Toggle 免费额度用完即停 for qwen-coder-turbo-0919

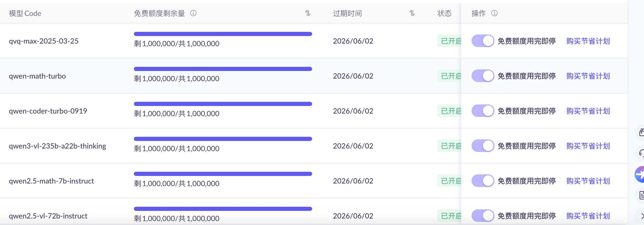pos(483,111)
